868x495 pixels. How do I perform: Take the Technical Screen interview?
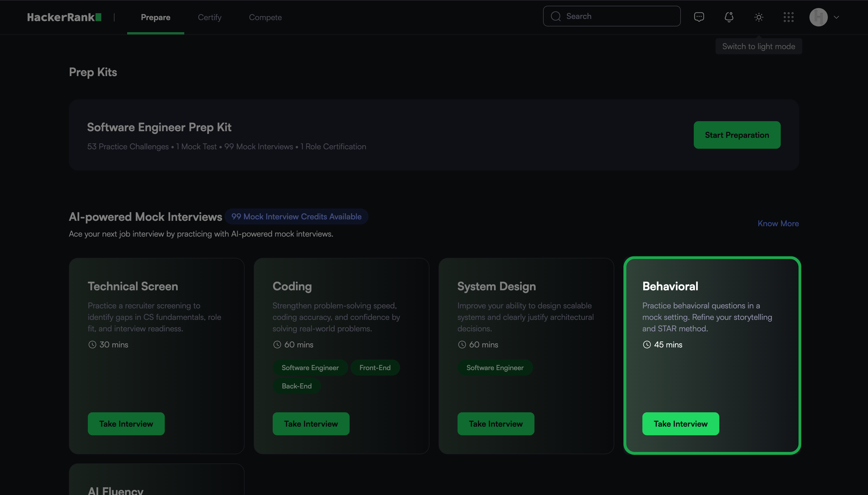126,424
